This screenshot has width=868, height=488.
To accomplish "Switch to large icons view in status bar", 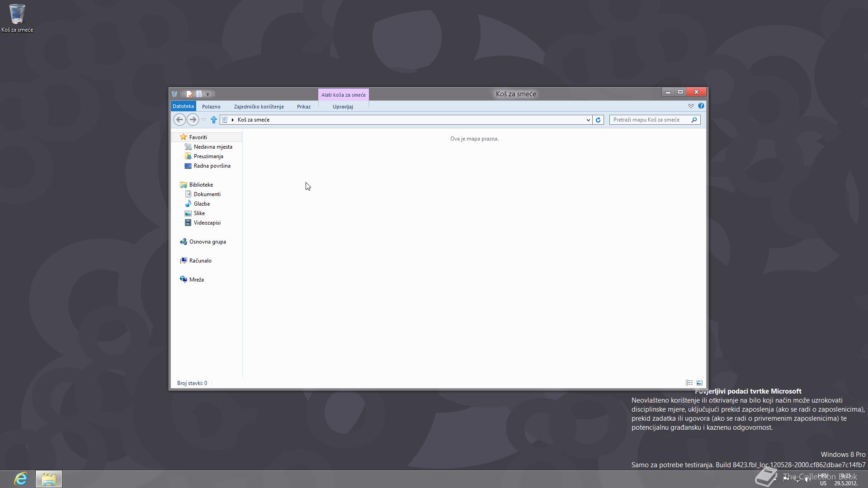I will pos(699,383).
